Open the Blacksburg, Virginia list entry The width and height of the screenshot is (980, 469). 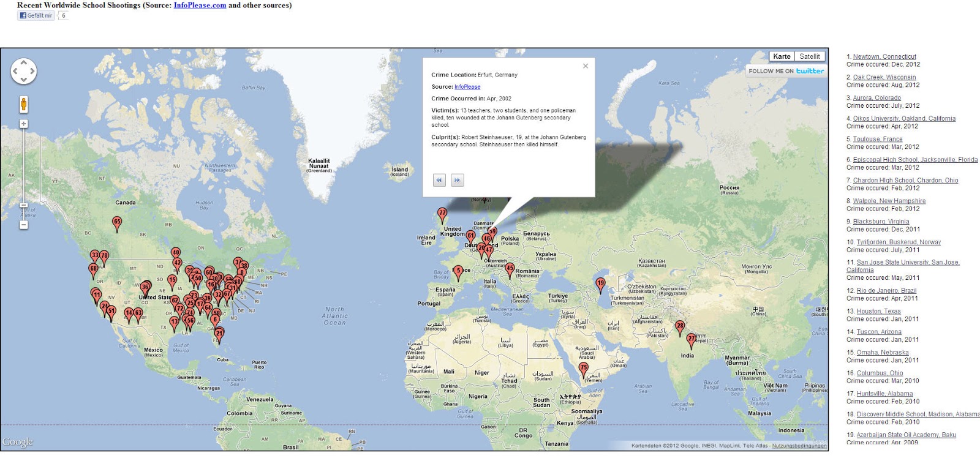click(x=881, y=222)
